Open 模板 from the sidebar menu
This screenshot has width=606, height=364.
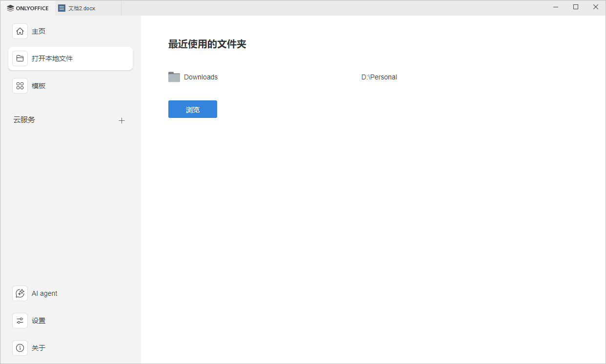[x=39, y=85]
